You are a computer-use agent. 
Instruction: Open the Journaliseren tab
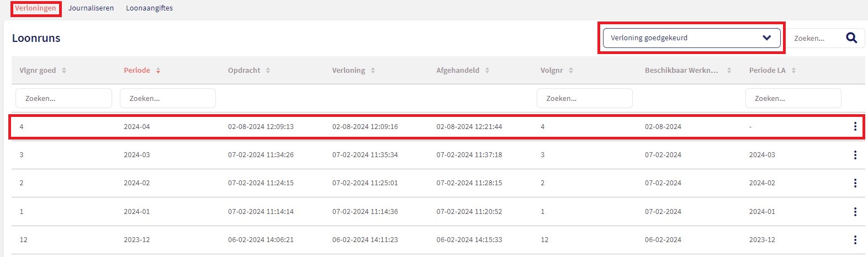click(91, 8)
